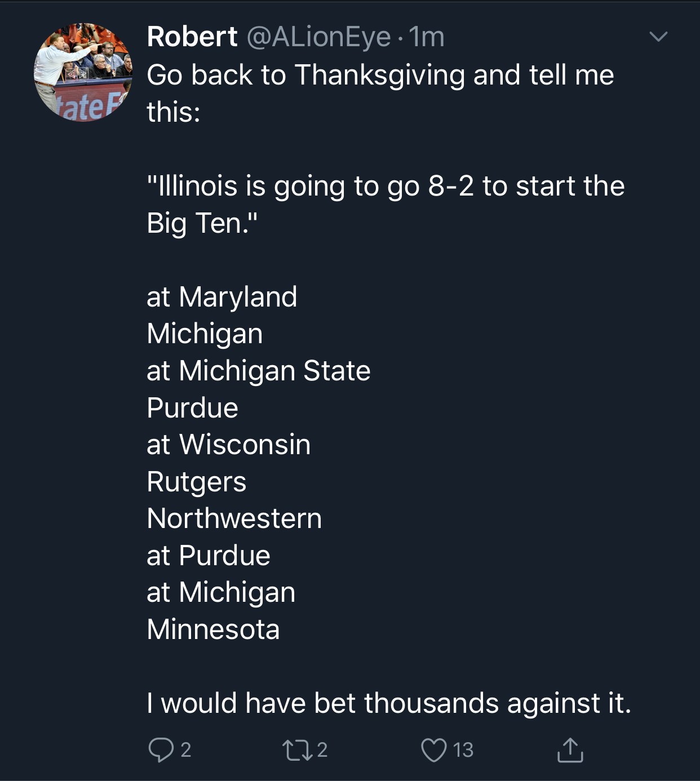The width and height of the screenshot is (700, 781).
Task: Expand the tweet options chevron
Action: 658,37
